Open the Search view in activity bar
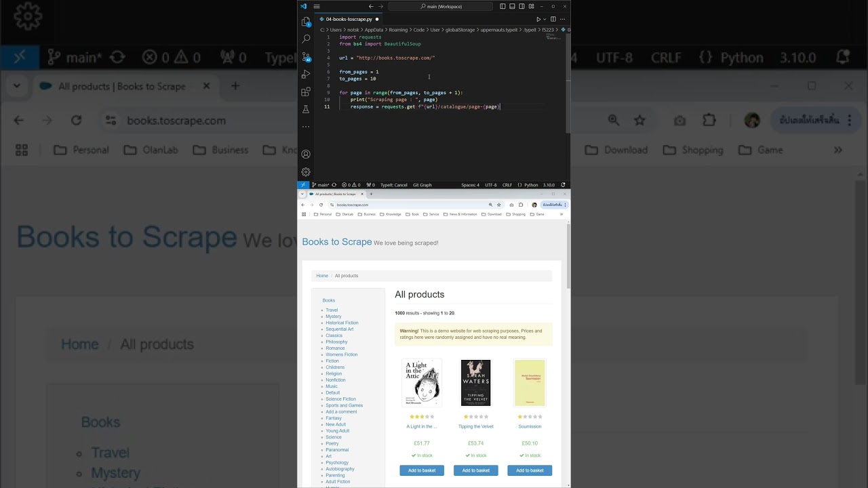The height and width of the screenshot is (488, 868). [x=306, y=39]
